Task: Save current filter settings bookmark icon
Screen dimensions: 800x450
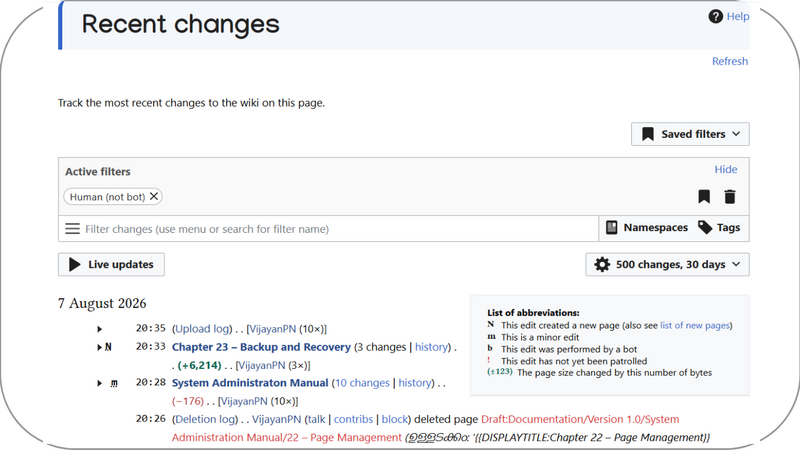Action: coord(704,196)
